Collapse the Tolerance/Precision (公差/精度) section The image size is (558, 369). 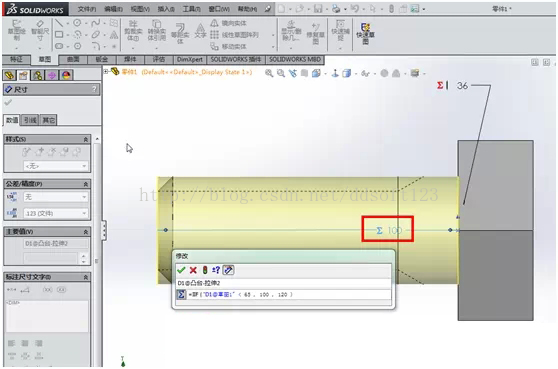coord(86,184)
